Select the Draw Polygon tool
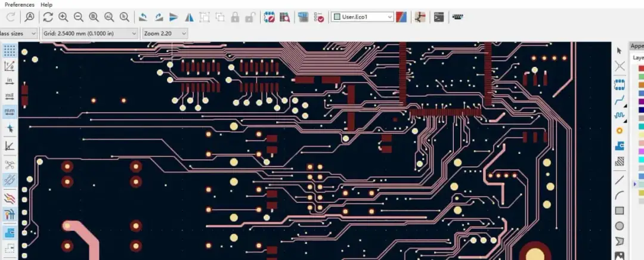The height and width of the screenshot is (260, 644). tap(620, 241)
